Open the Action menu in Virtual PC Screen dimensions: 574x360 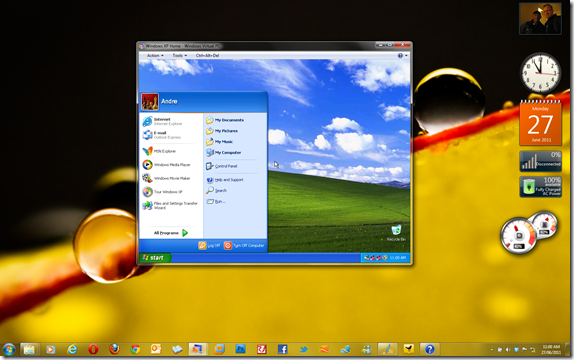tap(155, 56)
